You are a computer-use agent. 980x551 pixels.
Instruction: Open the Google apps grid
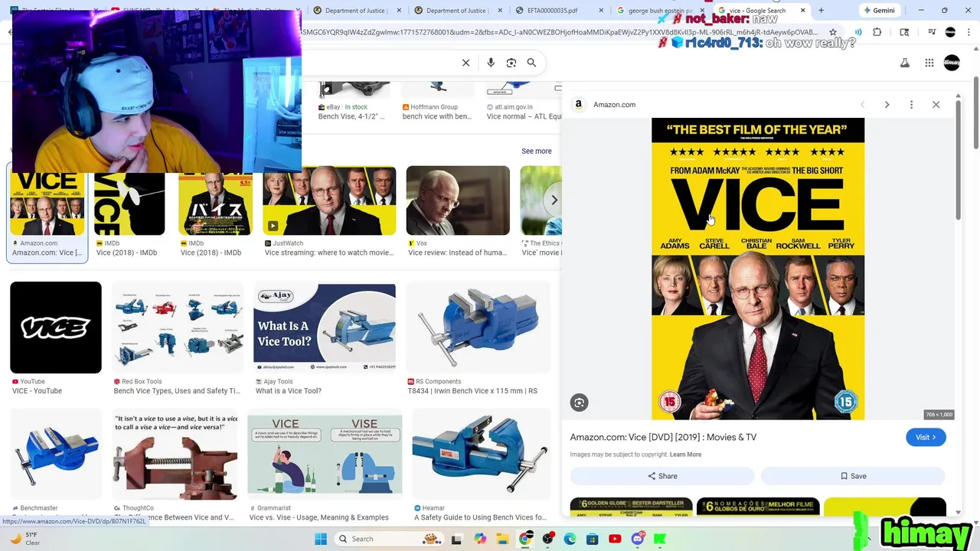[x=929, y=63]
